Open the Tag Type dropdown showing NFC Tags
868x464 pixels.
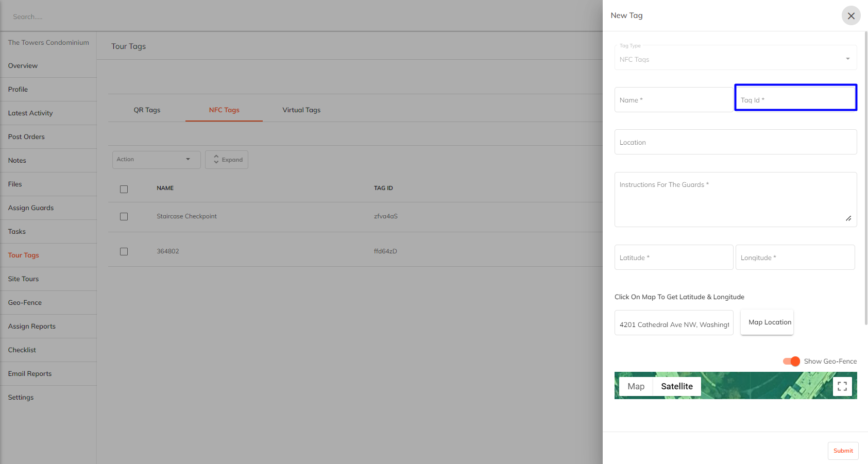point(735,58)
